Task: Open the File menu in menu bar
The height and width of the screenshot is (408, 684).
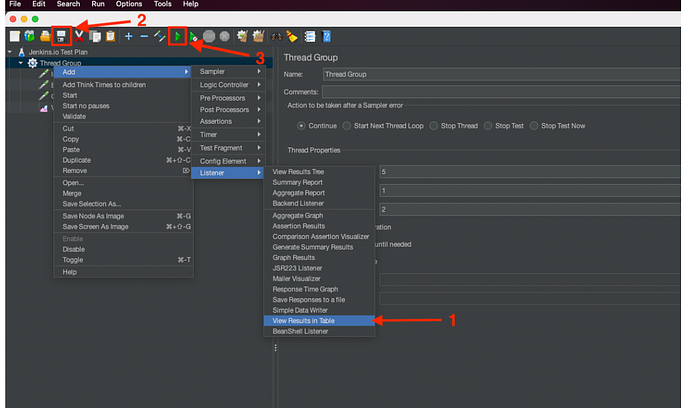Action: 15,4
